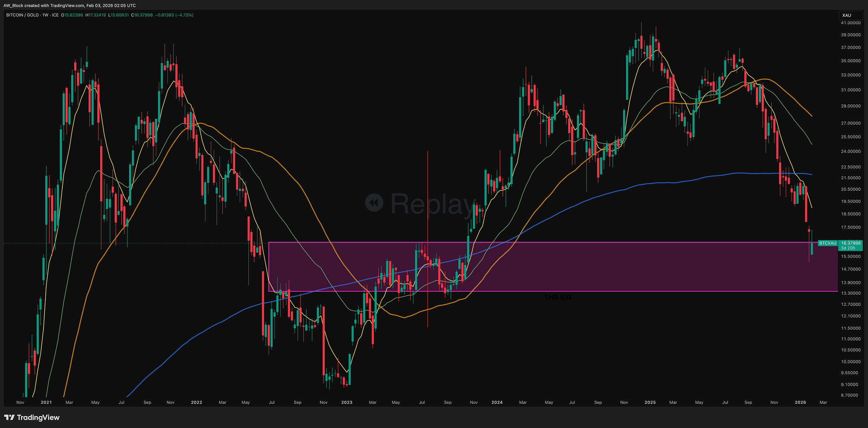868x428 pixels.
Task: Click the Mar 2025 label on time axis
Action: [x=673, y=402]
